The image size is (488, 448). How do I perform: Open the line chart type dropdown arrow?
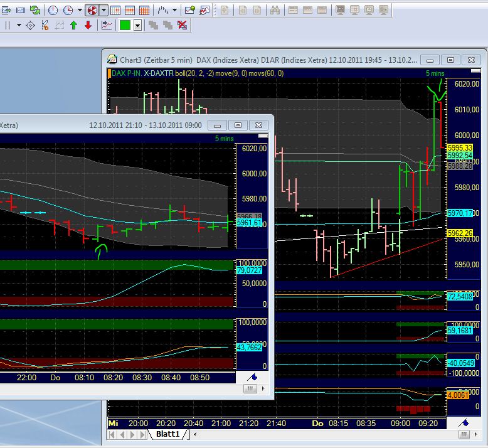coord(175,10)
